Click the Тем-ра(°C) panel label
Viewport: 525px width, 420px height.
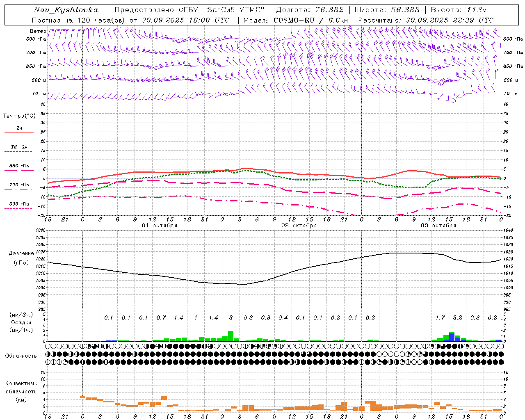coord(19,116)
